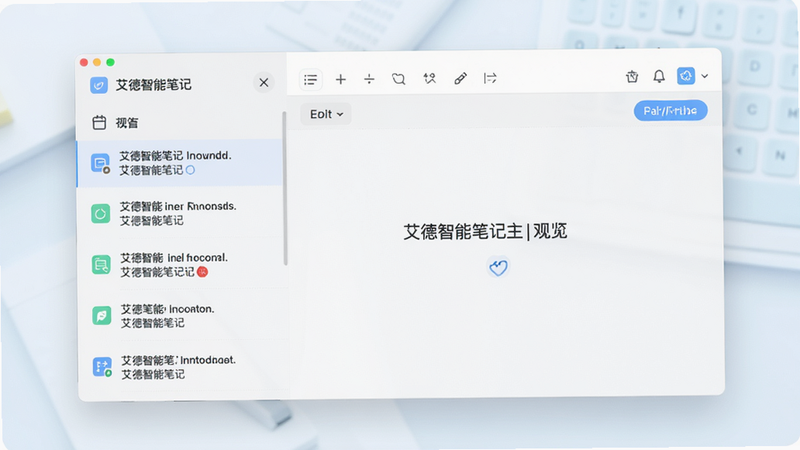Open the note ending in Inntodnaet.
Screen dimensions: 800x450
tap(180, 367)
